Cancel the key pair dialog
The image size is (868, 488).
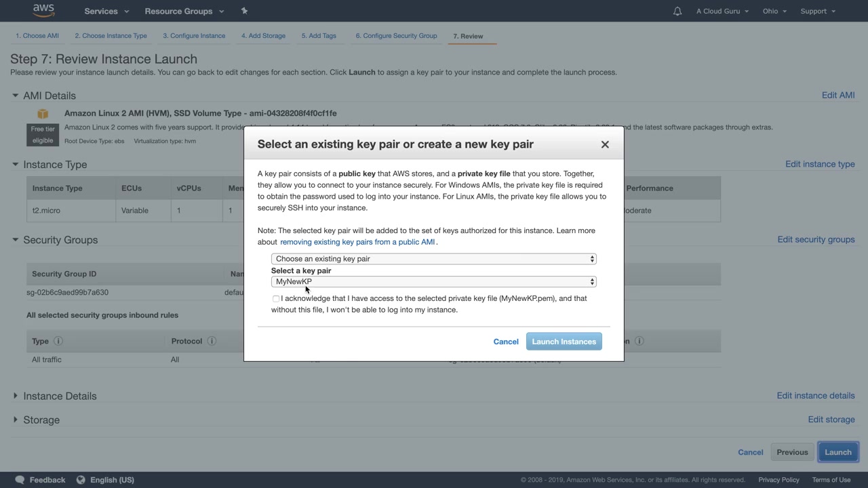coord(506,342)
